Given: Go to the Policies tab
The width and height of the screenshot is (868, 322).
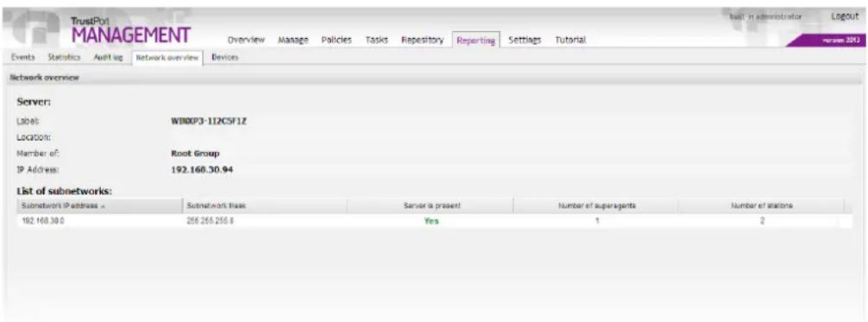Looking at the screenshot, I should point(337,40).
